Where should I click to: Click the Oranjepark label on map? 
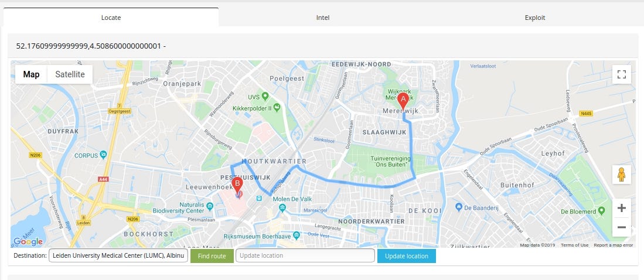pyautogui.click(x=182, y=83)
